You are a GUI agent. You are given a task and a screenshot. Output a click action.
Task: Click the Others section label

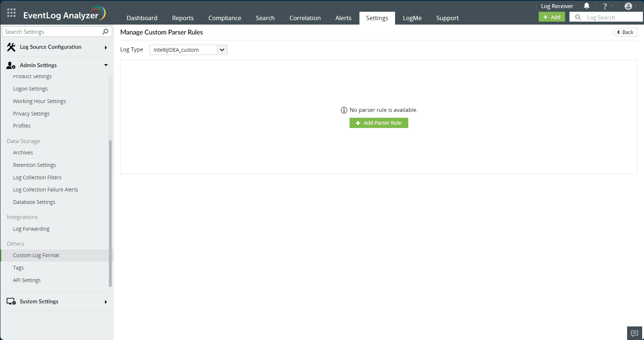pyautogui.click(x=15, y=244)
